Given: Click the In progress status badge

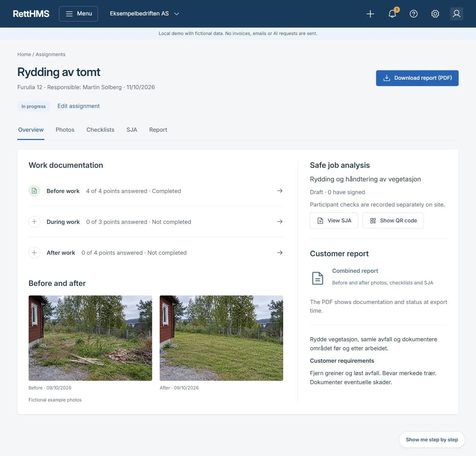Looking at the screenshot, I should pos(34,106).
